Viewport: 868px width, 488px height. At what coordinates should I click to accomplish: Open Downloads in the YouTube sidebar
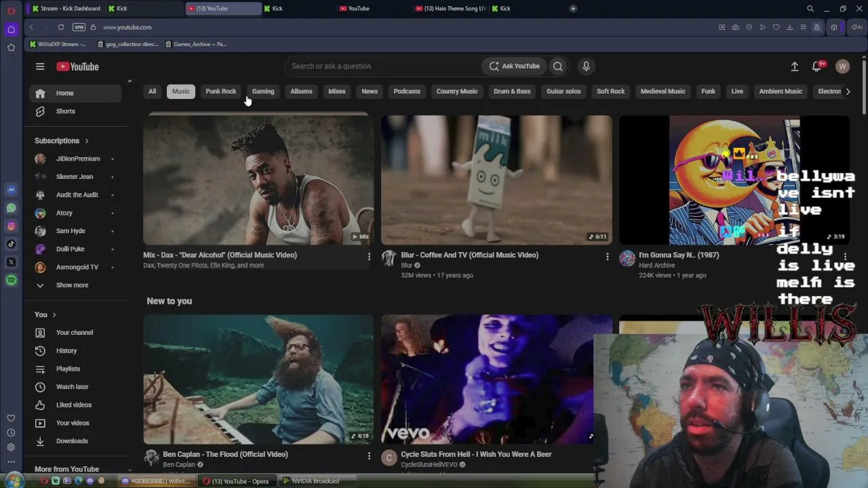[75, 441]
